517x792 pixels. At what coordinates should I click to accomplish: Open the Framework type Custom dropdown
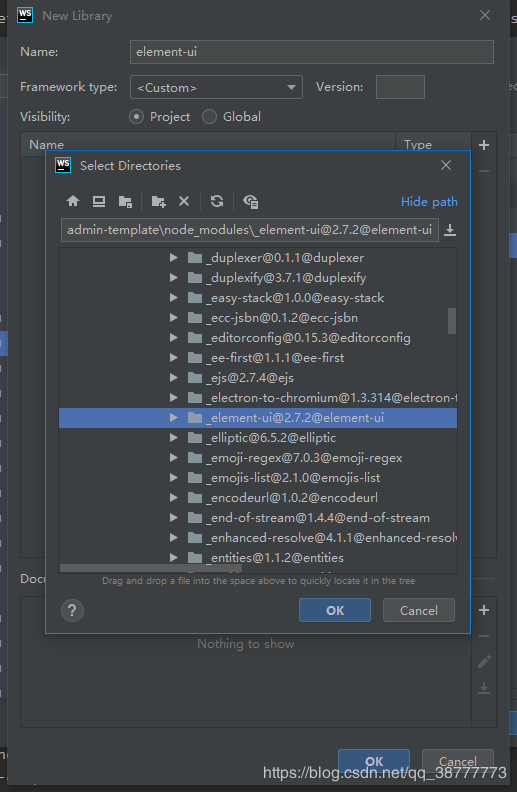pyautogui.click(x=216, y=87)
